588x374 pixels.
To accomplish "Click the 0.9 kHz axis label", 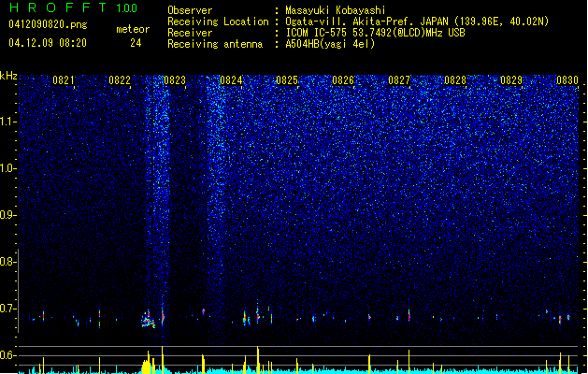I will click(x=8, y=215).
